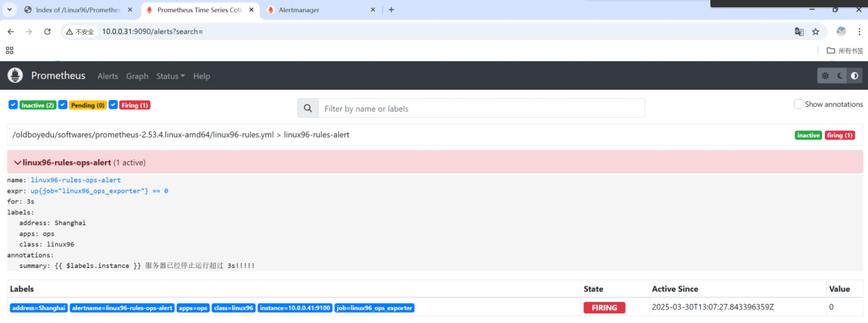Open the up{job=...} == 0 expression link
Viewport: 868px width, 323px height.
(99, 191)
